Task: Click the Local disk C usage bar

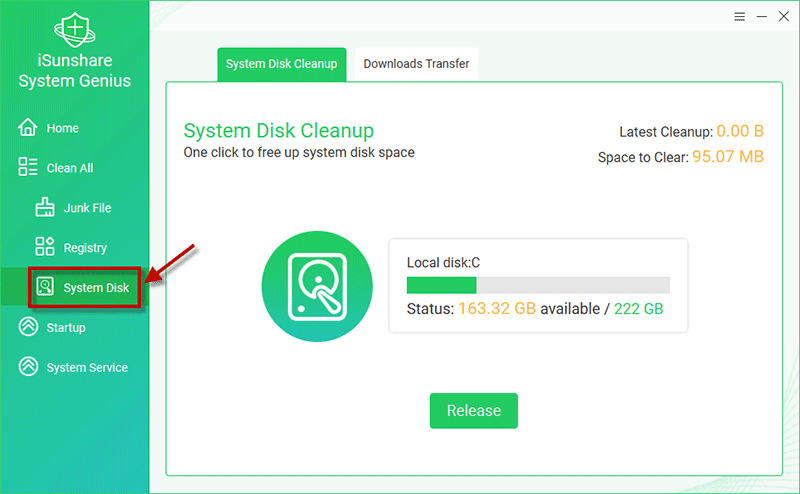Action: (538, 285)
